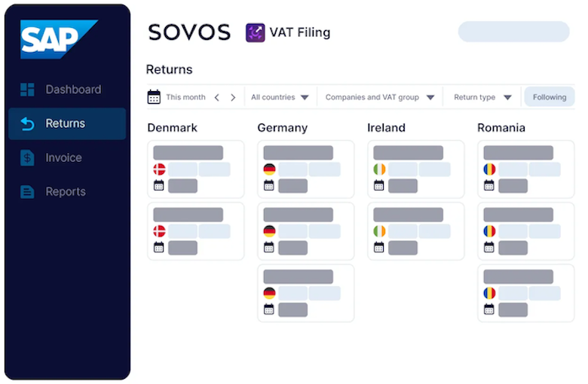Viewport: 588px width, 384px height.
Task: Click the Returns arrow icon in sidebar
Action: [x=27, y=123]
